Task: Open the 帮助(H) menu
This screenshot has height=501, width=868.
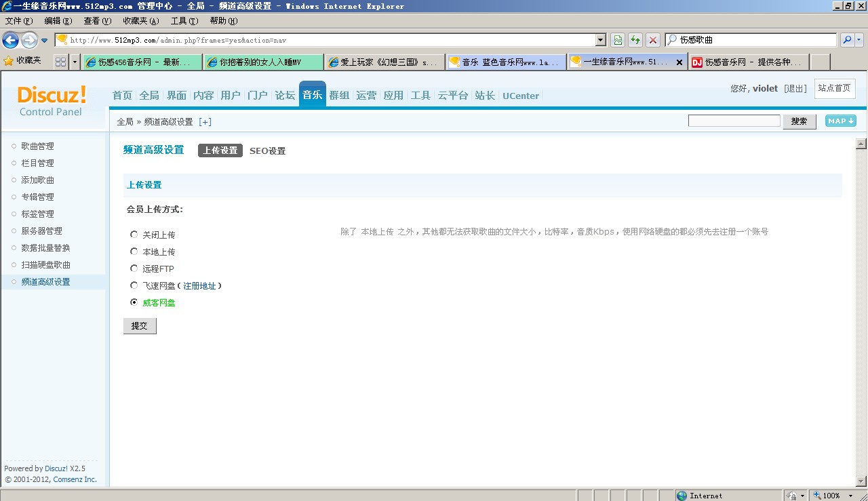Action: click(x=224, y=21)
